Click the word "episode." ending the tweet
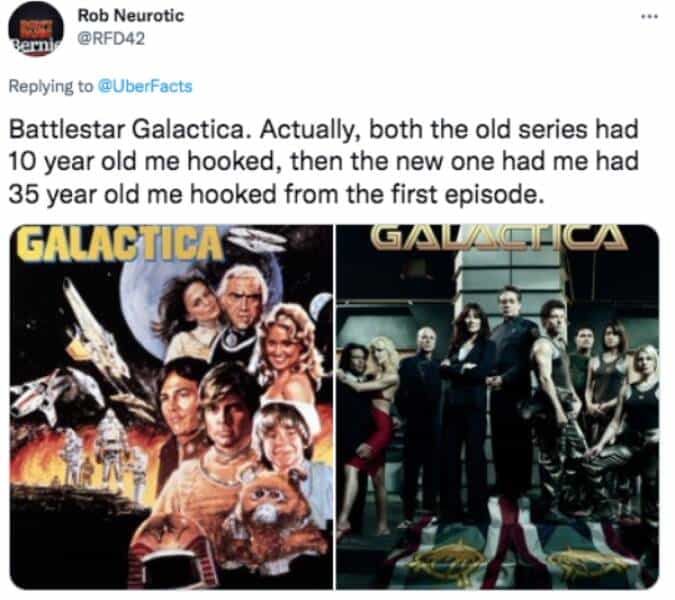Viewport: 675px width, 600px height. [492, 195]
